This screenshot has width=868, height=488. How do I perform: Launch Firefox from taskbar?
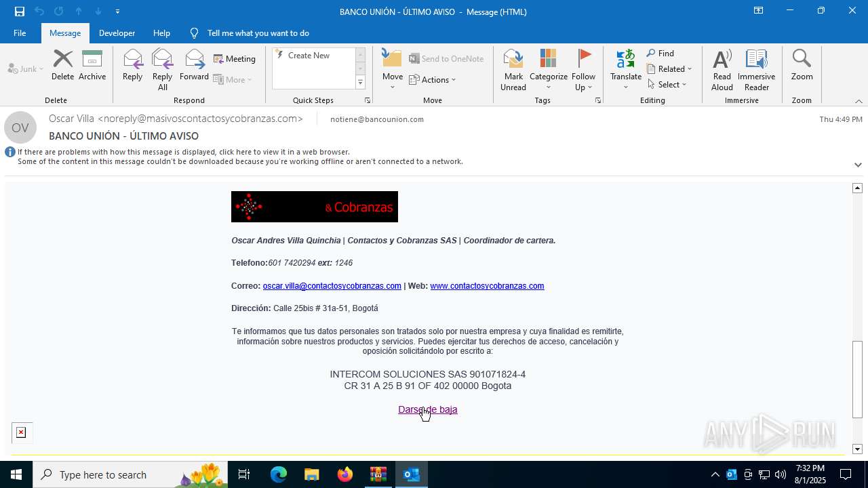pos(344,474)
